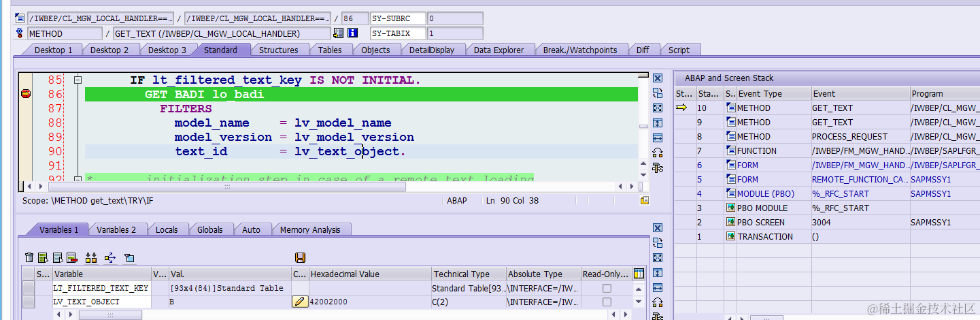Image resolution: width=980 pixels, height=320 pixels.
Task: Select the row selector for LT_FILTERED_TEXT_KEY
Action: coord(28,289)
